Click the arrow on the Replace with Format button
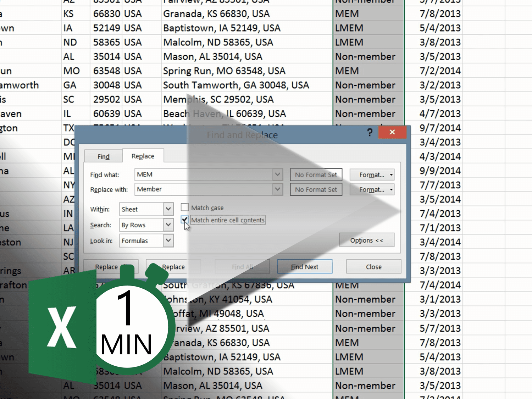 [x=391, y=190]
